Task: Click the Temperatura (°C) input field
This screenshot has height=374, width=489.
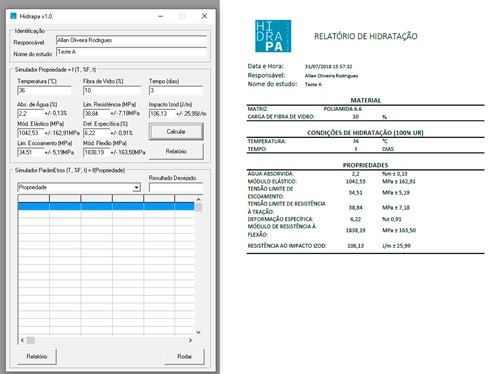Action: coord(44,90)
